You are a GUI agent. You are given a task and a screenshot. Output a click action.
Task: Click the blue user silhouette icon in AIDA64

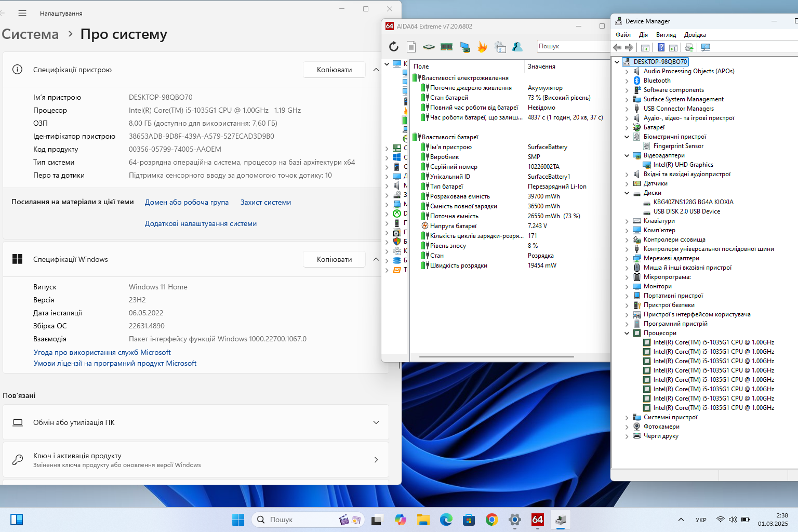[x=517, y=47]
